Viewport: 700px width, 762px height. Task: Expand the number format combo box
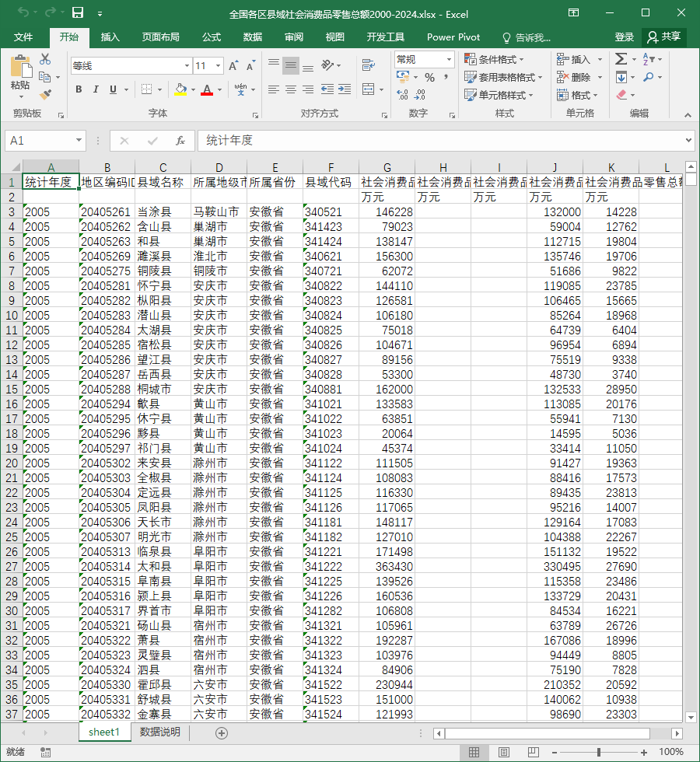(x=449, y=59)
